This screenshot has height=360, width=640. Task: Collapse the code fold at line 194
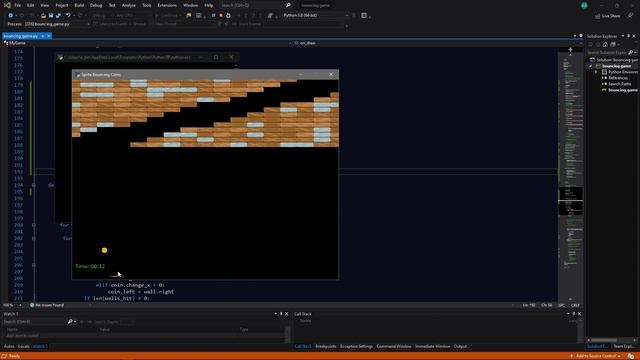coord(34,185)
